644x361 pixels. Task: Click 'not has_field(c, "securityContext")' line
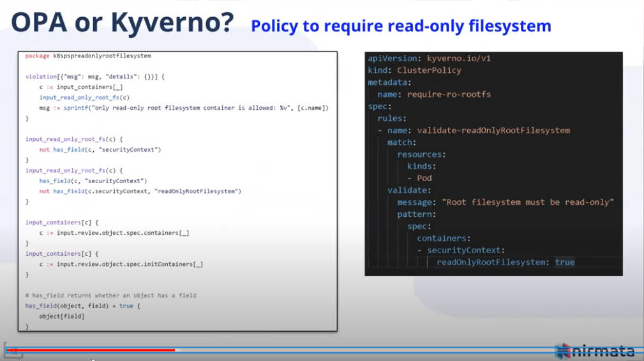point(100,150)
